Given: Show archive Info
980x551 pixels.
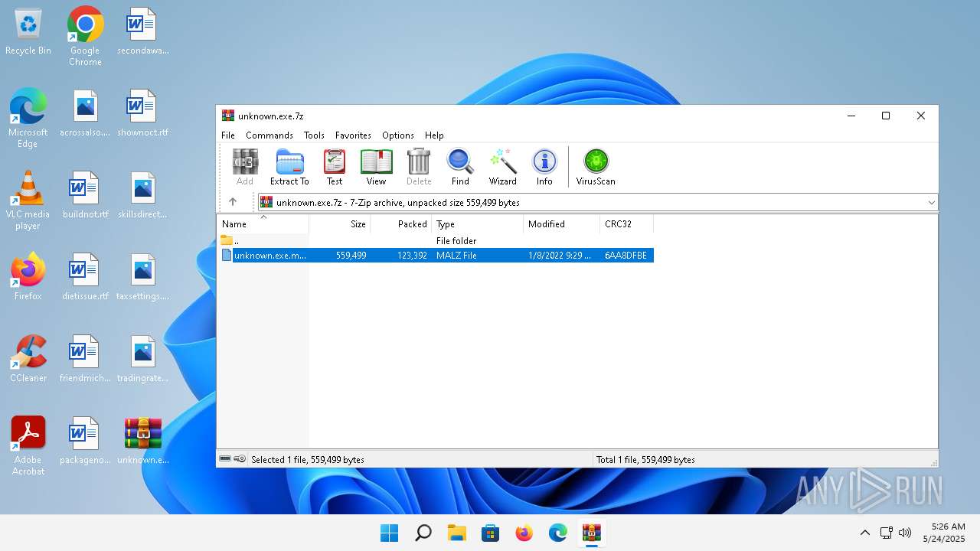Looking at the screenshot, I should [x=544, y=167].
